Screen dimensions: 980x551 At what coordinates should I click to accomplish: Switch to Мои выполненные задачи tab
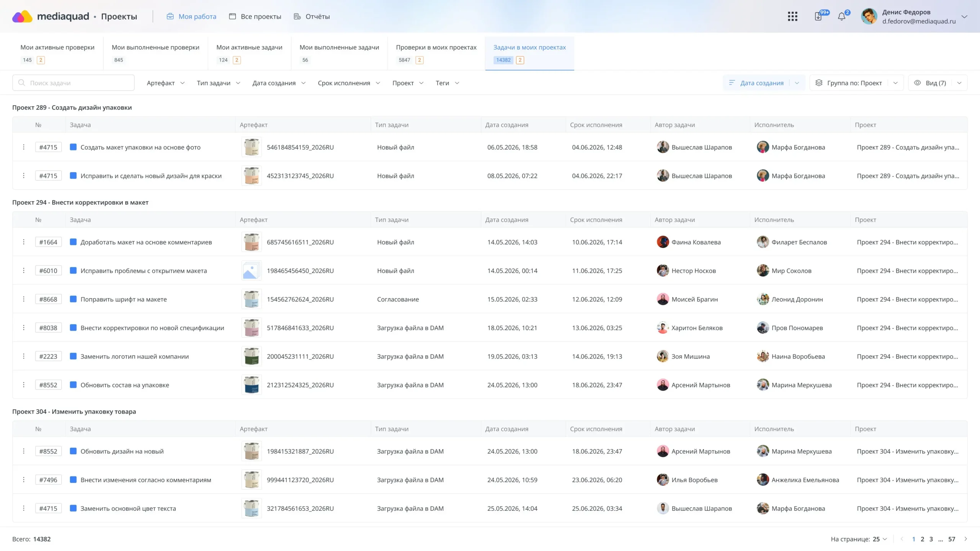point(339,53)
